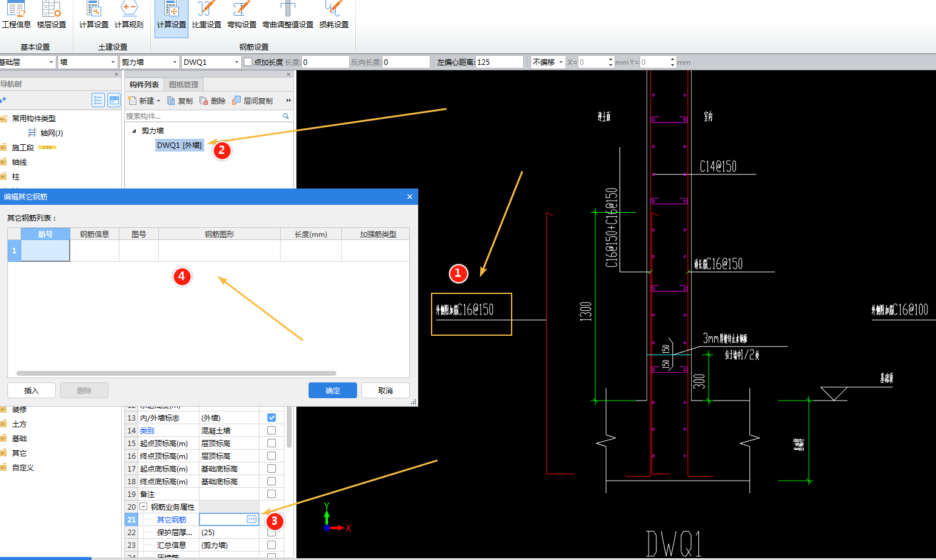The width and height of the screenshot is (936, 560).
Task: Open the ellipsis button for 其它钢筋
Action: pos(252,519)
